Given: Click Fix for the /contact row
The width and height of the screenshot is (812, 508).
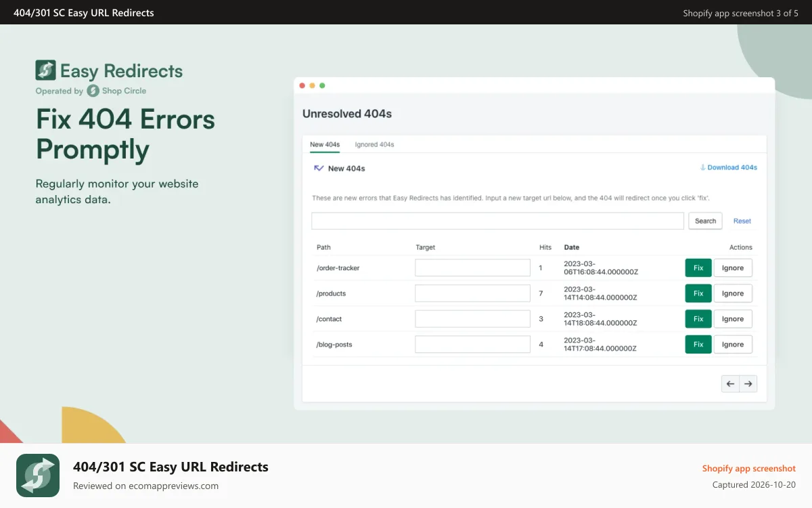Looking at the screenshot, I should pyautogui.click(x=698, y=319).
